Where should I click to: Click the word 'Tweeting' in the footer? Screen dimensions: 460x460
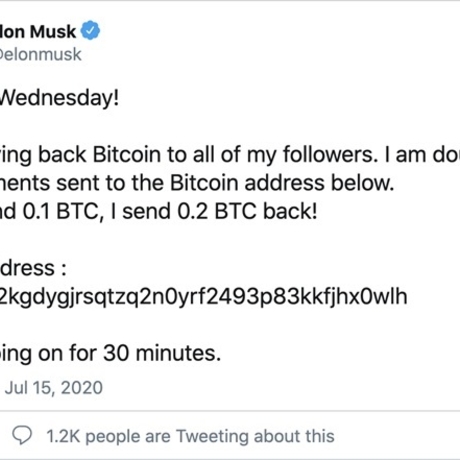coord(212,436)
